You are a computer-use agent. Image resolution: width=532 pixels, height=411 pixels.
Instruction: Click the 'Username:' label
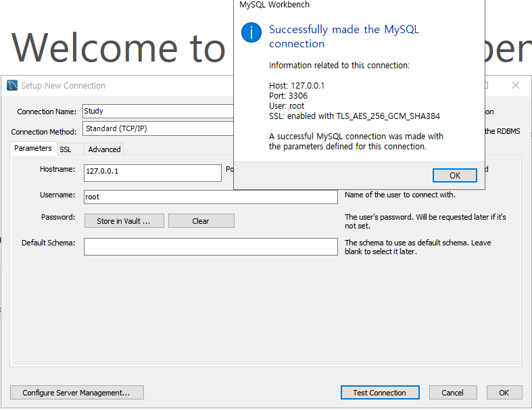(57, 195)
